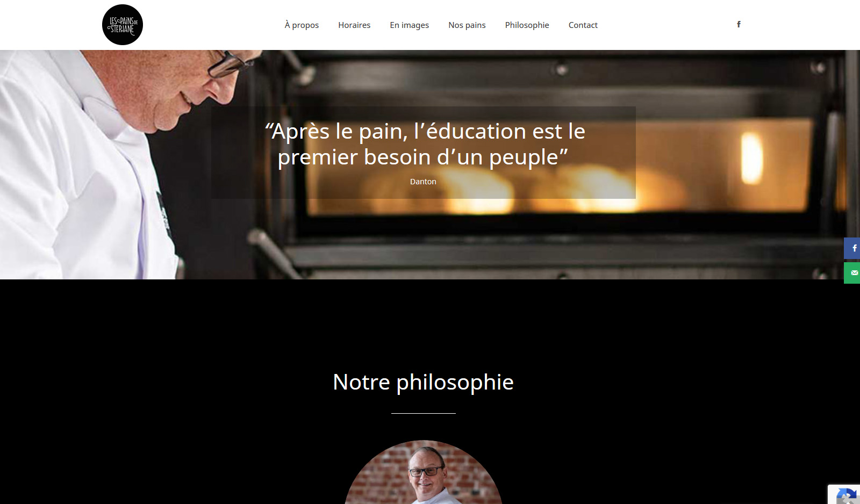
Task: Click the round baker portrait photo
Action: tap(424, 472)
